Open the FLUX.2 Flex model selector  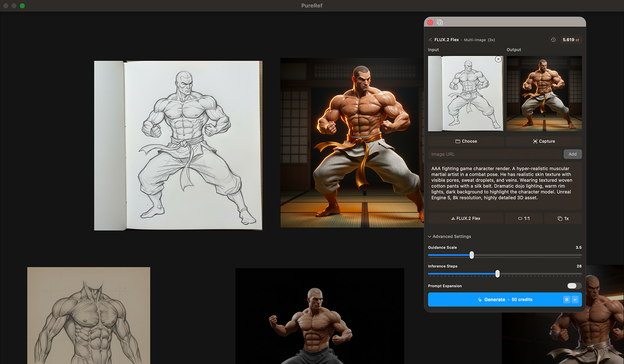tap(465, 218)
